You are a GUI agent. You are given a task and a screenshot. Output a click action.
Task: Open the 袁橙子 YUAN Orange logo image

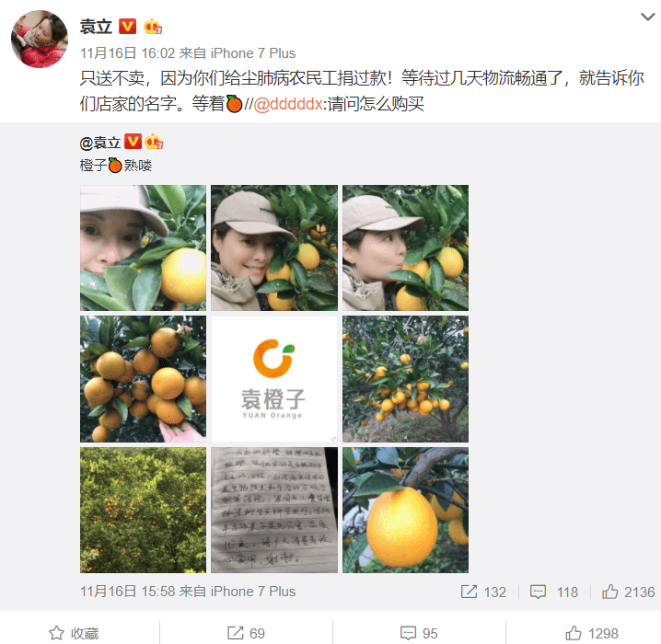(x=274, y=379)
